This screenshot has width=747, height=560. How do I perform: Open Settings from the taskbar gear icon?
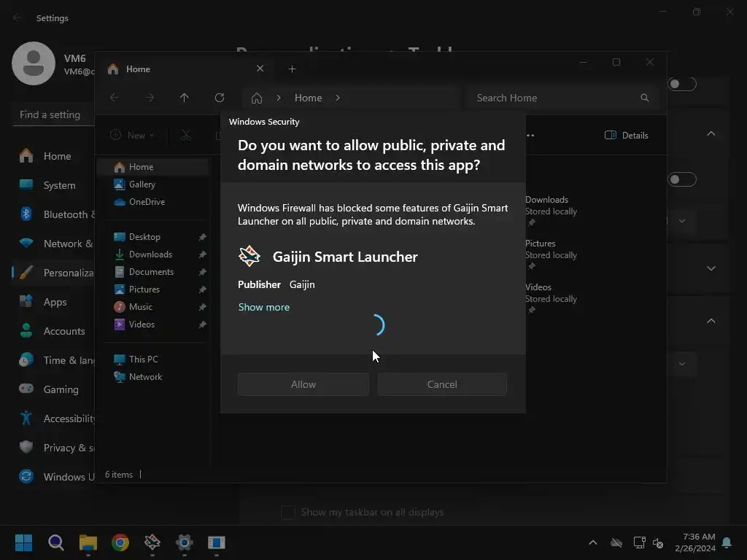pos(185,542)
